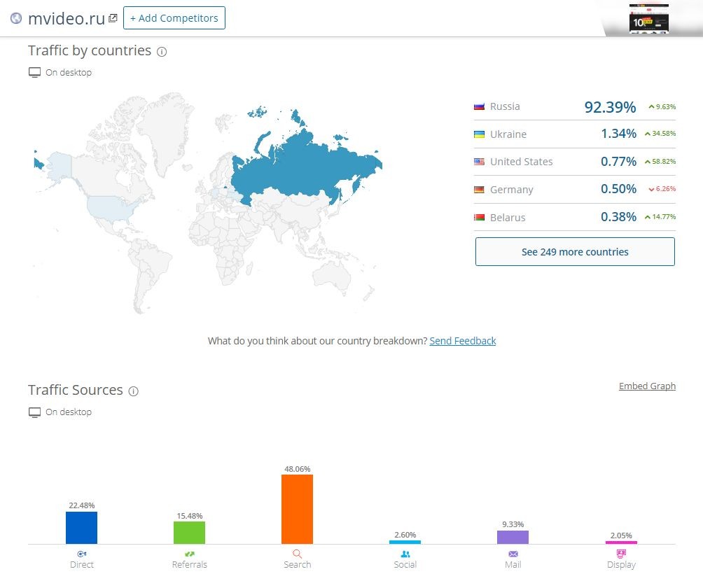Click the Referrals arrows icon
The image size is (703, 588).
point(190,554)
